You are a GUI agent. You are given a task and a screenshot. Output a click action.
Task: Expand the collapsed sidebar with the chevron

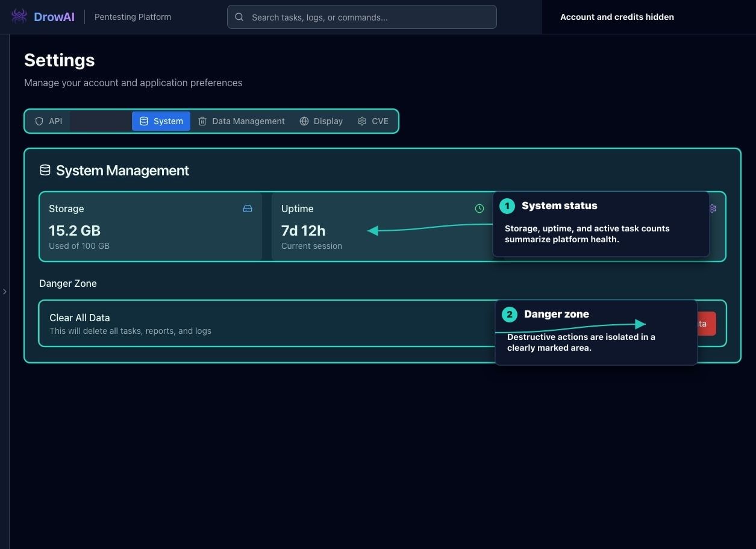pyautogui.click(x=5, y=292)
